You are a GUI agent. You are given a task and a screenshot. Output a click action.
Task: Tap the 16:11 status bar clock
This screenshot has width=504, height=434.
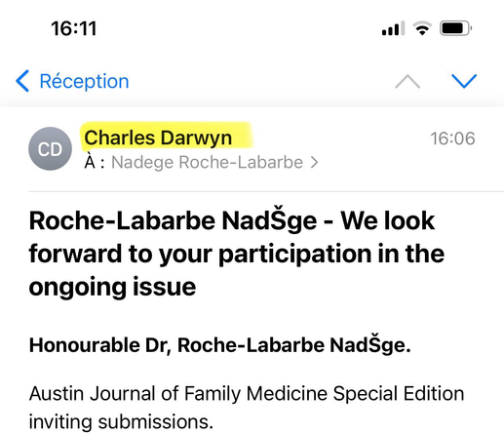[74, 28]
